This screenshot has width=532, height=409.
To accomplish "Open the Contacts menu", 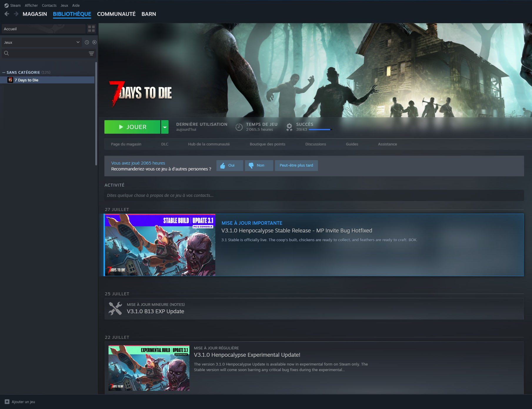I will [x=49, y=6].
